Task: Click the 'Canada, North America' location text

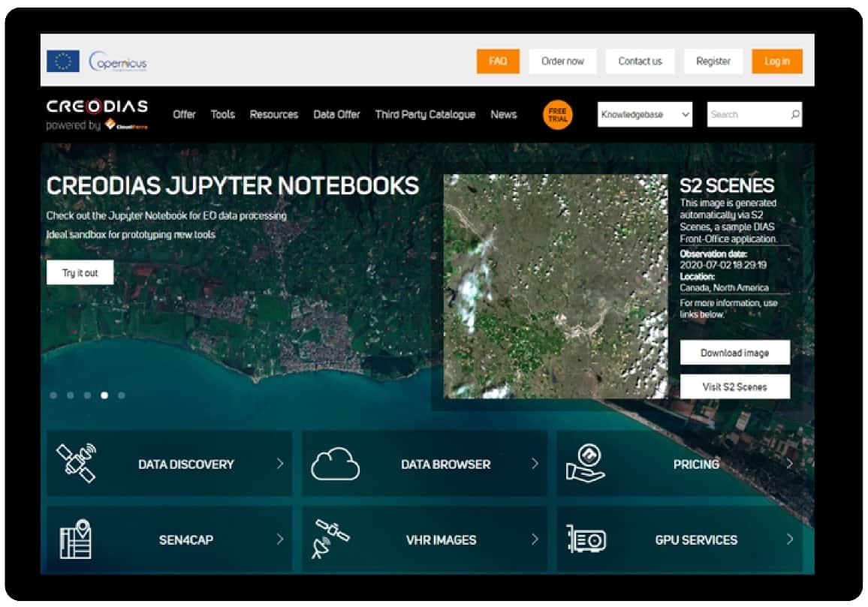Action: coord(724,287)
